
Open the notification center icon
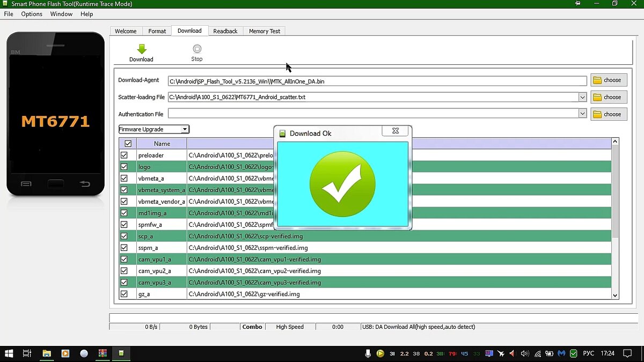[x=627, y=353]
